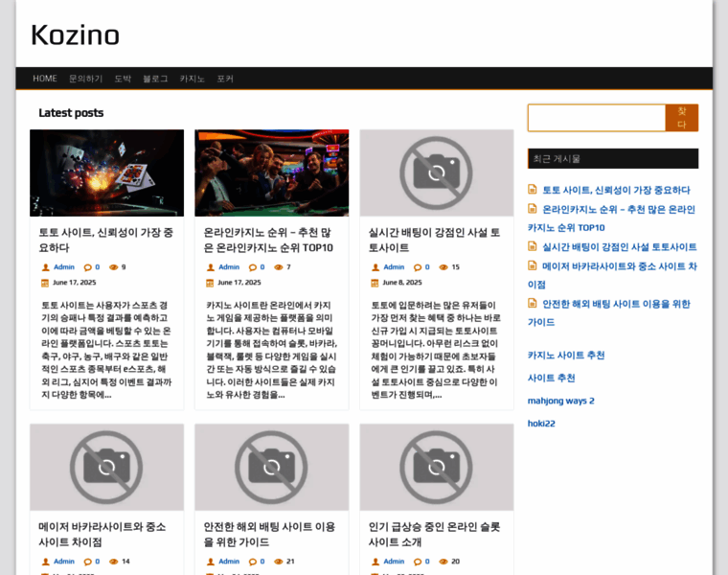Open the 도박 menu item
728x575 pixels.
pos(123,79)
